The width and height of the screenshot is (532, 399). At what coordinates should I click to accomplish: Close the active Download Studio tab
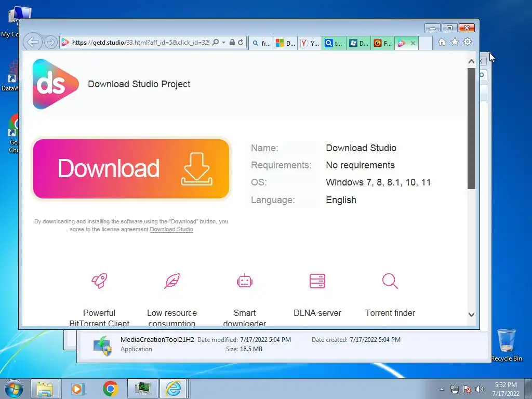[413, 43]
